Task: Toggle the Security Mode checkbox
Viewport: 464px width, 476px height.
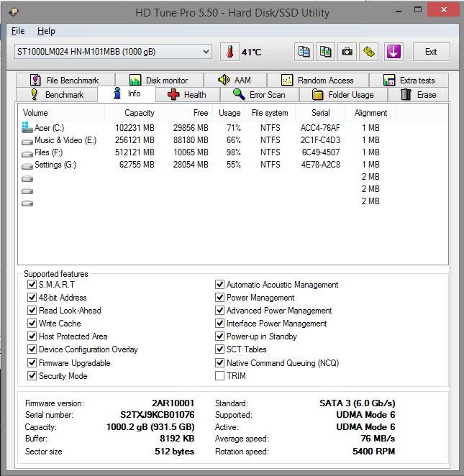Action: coord(32,376)
